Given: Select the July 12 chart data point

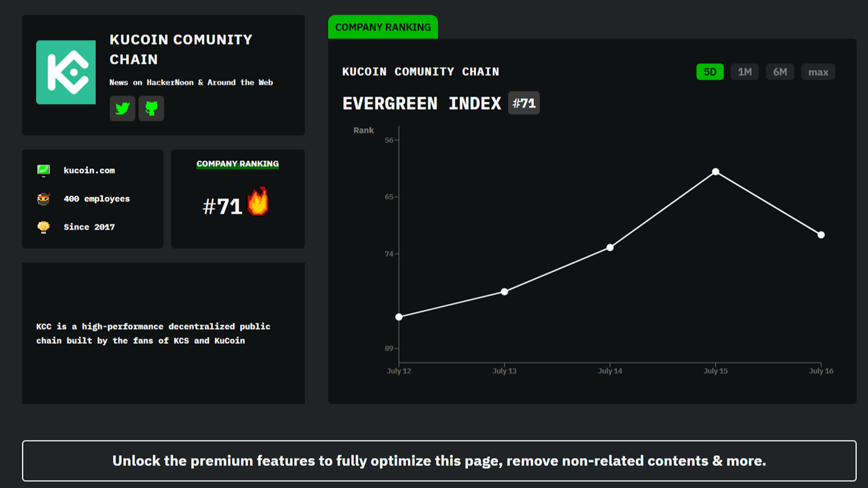Looking at the screenshot, I should coord(399,317).
